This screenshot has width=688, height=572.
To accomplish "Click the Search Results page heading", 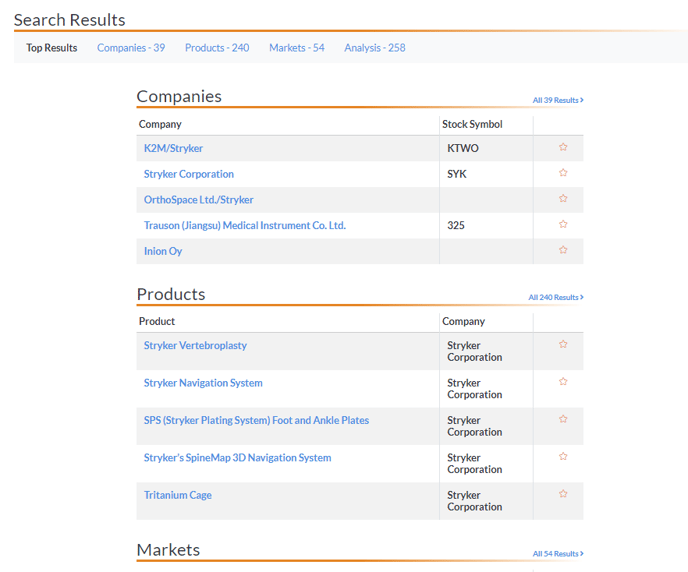I will pyautogui.click(x=69, y=20).
